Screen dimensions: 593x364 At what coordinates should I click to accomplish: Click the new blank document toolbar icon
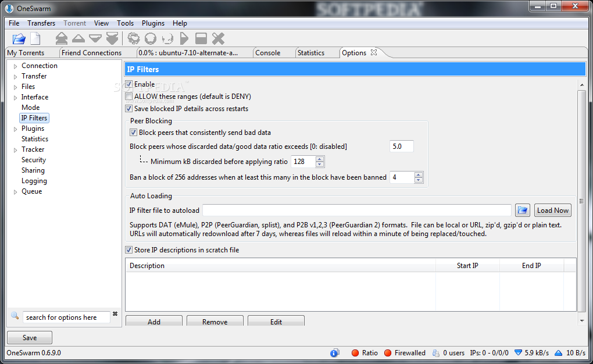(x=35, y=38)
